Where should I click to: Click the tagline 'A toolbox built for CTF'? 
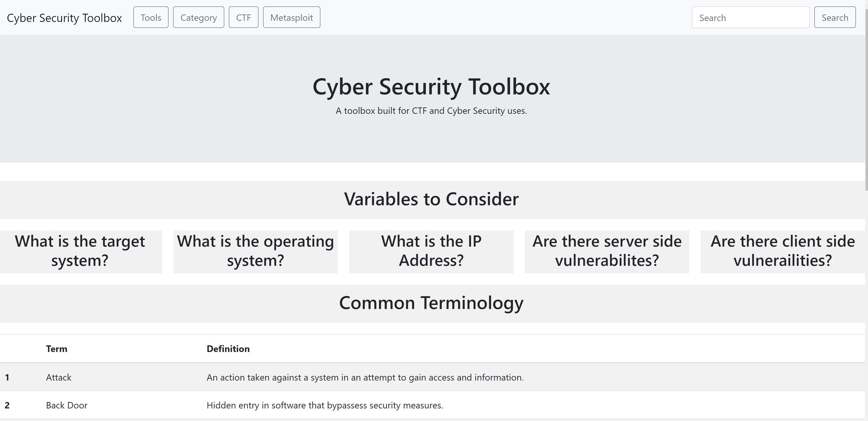coord(431,111)
